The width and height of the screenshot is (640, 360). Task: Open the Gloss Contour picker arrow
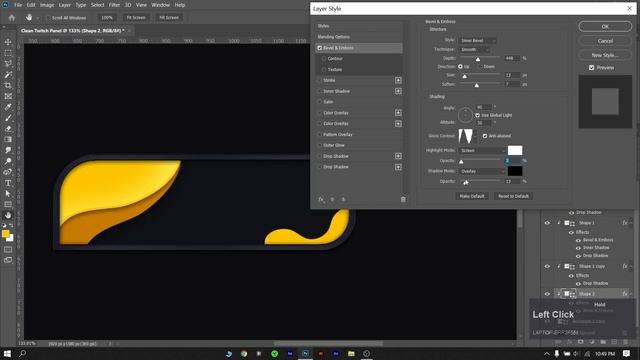click(475, 136)
